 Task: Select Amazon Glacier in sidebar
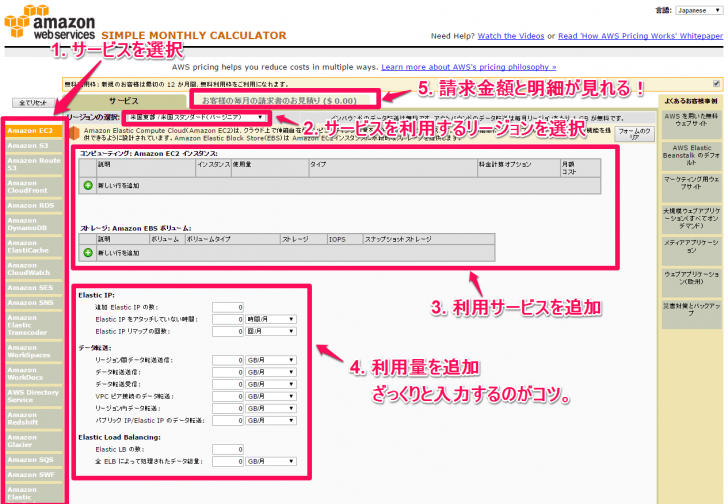tap(34, 441)
